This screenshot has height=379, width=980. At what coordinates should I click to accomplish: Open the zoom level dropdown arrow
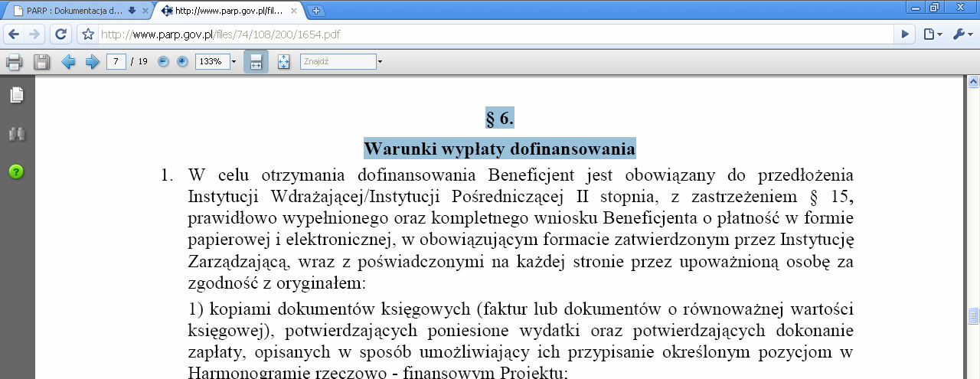point(234,61)
